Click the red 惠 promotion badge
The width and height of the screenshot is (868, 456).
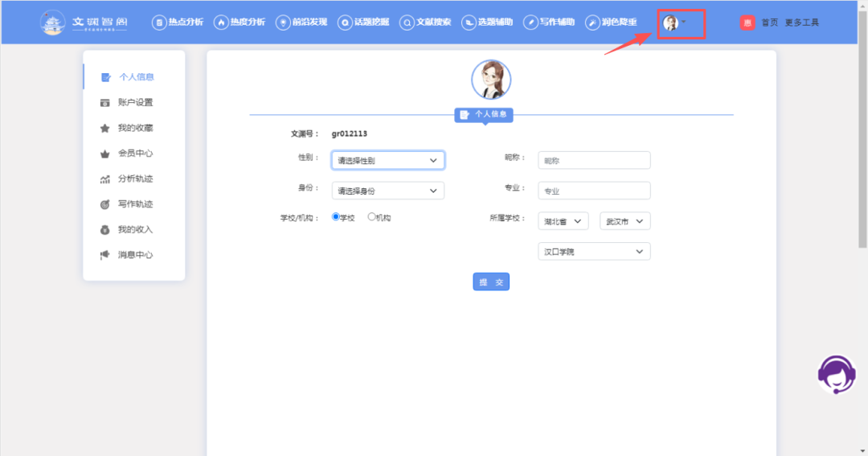coord(747,23)
